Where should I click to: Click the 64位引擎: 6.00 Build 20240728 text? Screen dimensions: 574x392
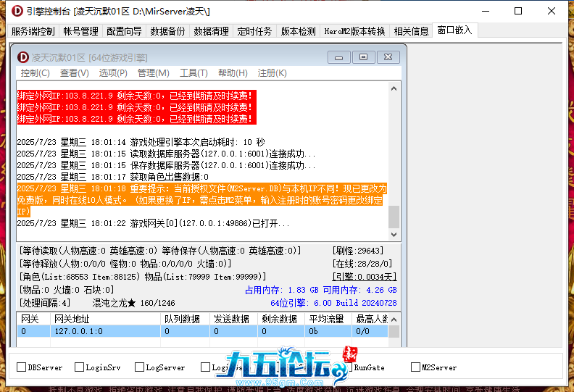tap(333, 303)
